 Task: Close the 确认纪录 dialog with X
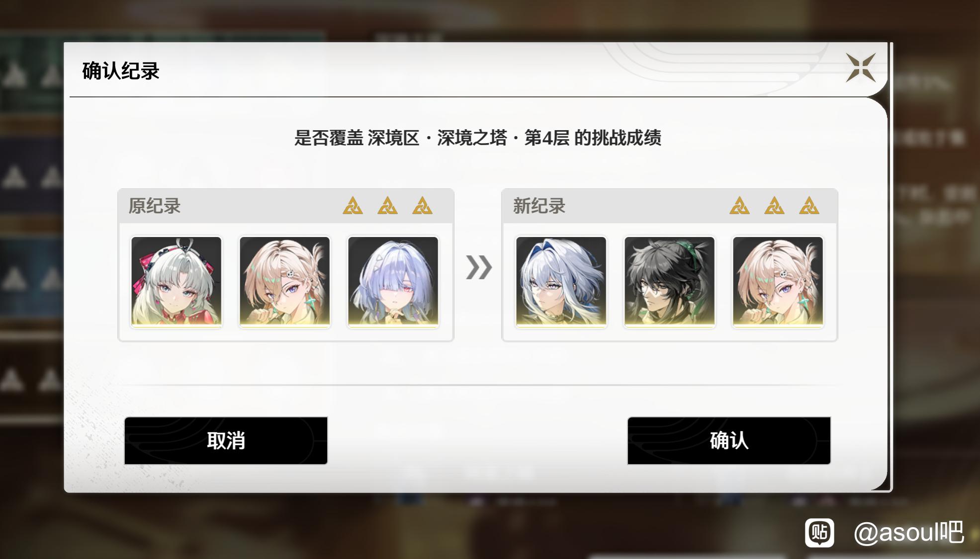[x=861, y=68]
